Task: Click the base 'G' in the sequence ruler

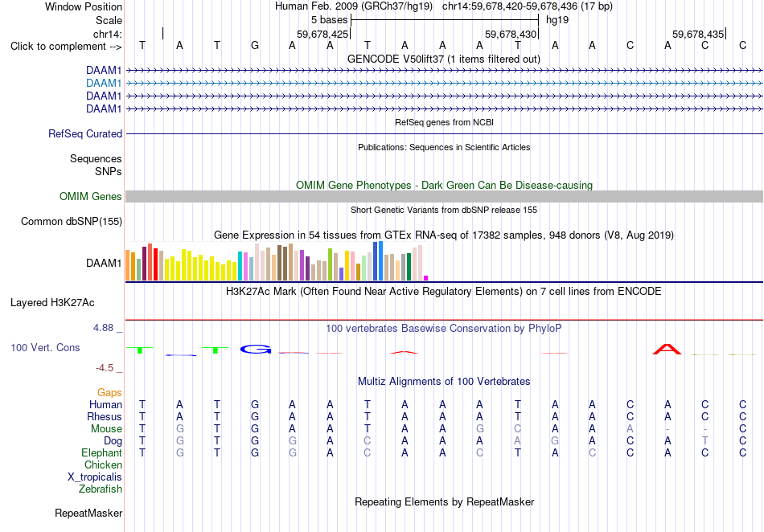Action: pyautogui.click(x=254, y=46)
